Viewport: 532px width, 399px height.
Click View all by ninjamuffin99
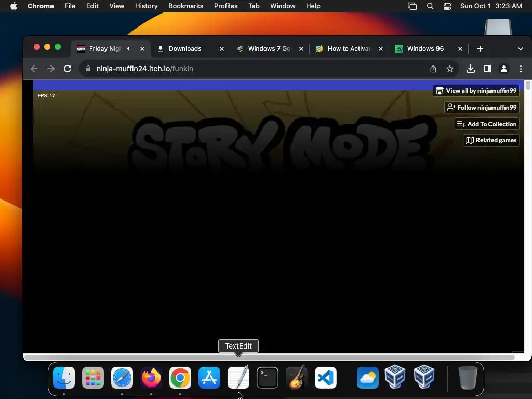(x=476, y=91)
